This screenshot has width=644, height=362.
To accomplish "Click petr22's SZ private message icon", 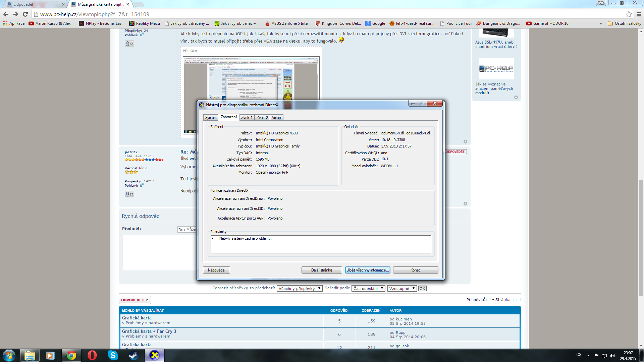I will (129, 194).
